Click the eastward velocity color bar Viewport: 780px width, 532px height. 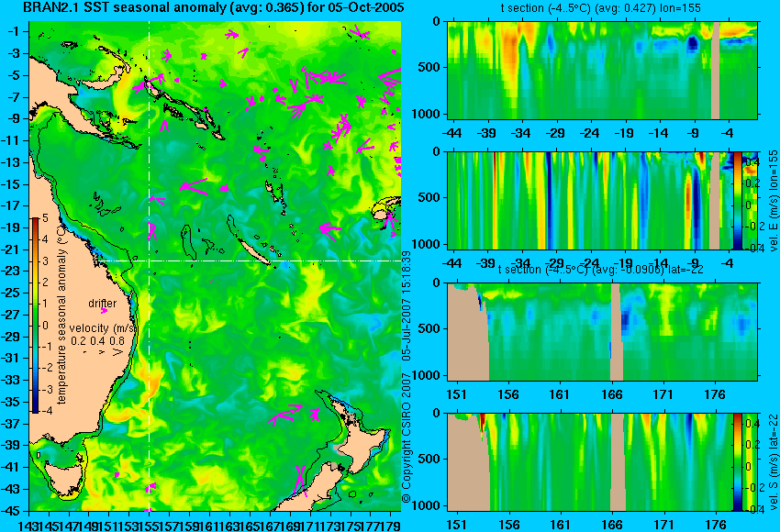[737, 200]
